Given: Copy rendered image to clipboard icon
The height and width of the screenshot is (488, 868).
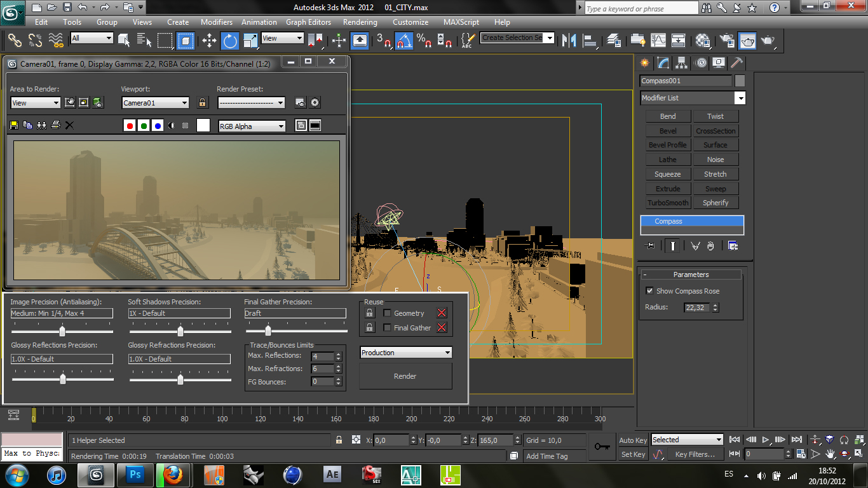Looking at the screenshot, I should (27, 125).
